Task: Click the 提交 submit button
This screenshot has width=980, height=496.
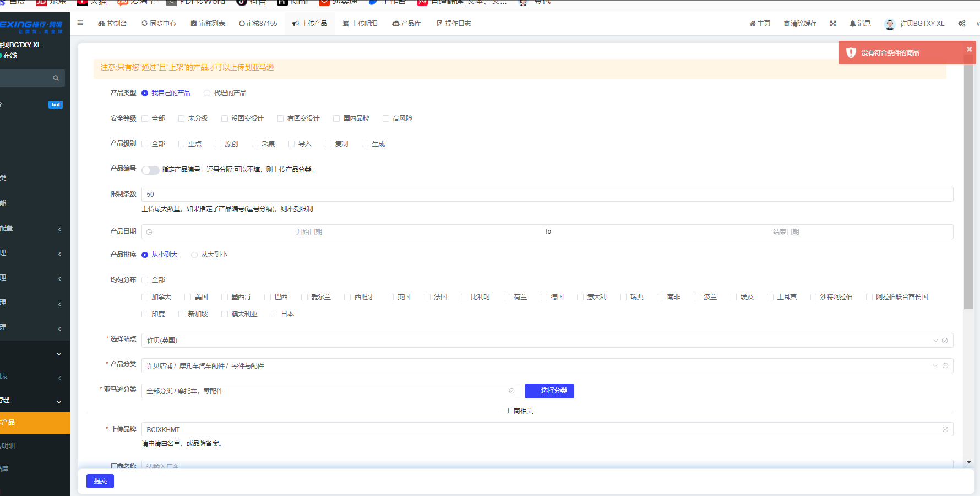Action: coord(100,481)
